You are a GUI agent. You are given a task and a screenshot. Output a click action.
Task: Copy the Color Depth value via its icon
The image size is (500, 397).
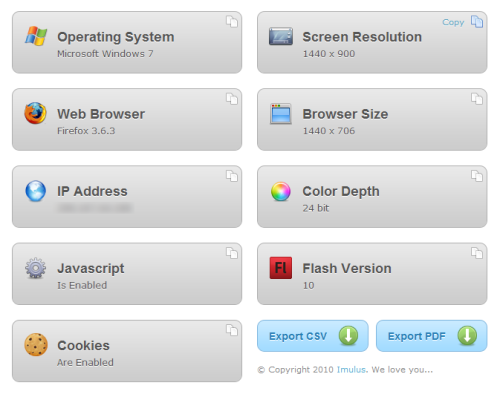477,176
